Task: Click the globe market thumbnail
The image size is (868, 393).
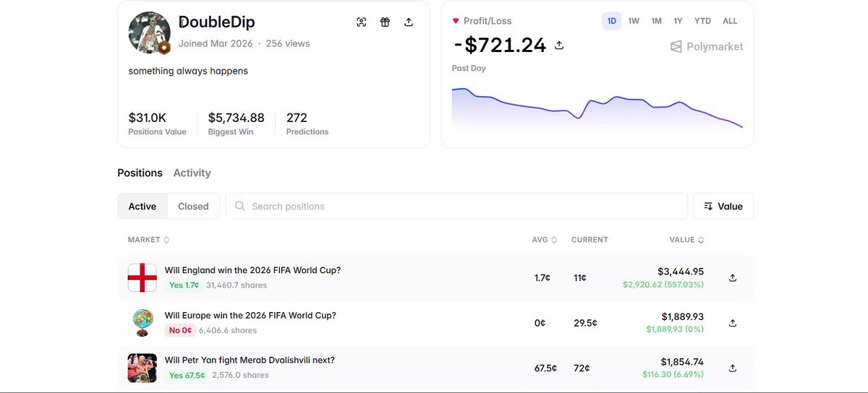Action: coord(142,322)
